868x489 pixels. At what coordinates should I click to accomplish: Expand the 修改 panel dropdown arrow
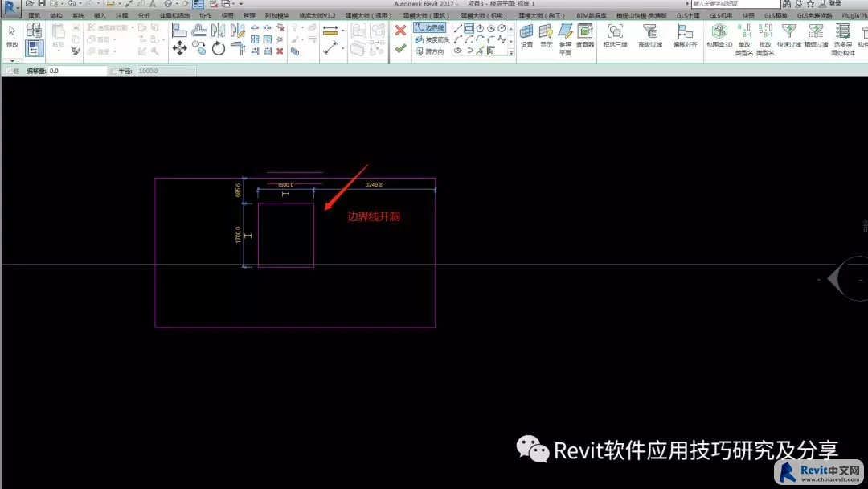pos(12,60)
